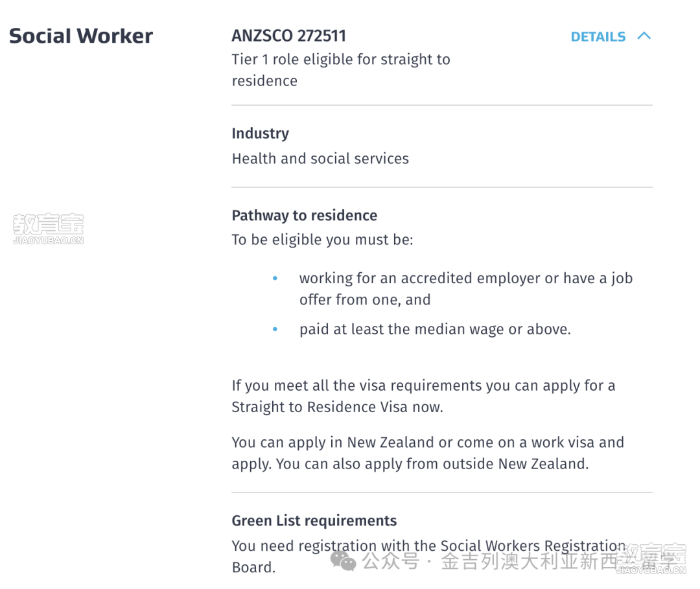Click 'To be eligible you must be' line
The image size is (700, 589).
322,240
